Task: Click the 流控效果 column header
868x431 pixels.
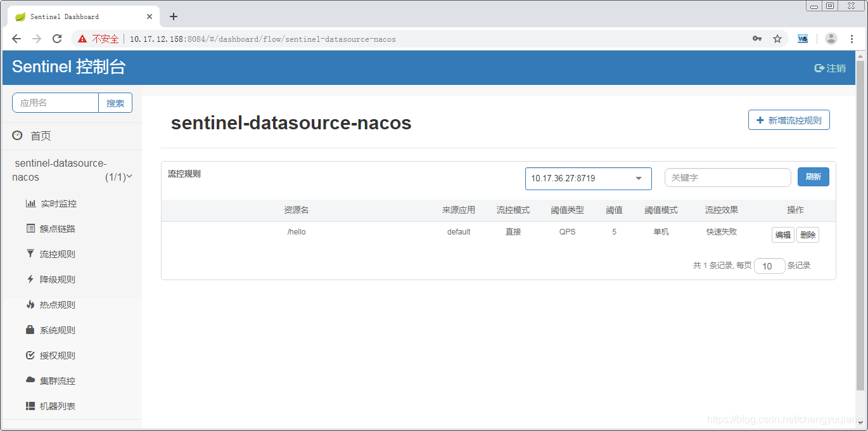Action: 722,210
